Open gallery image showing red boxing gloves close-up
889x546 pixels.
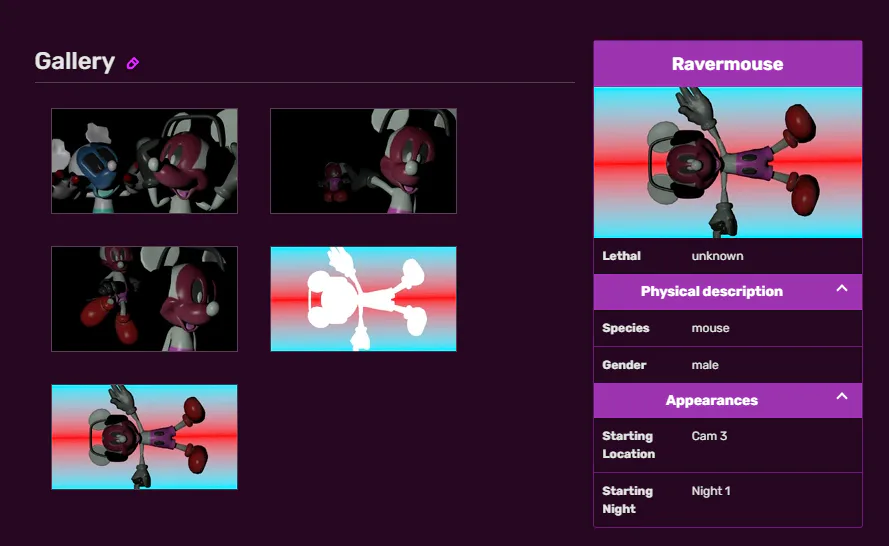click(x=145, y=299)
